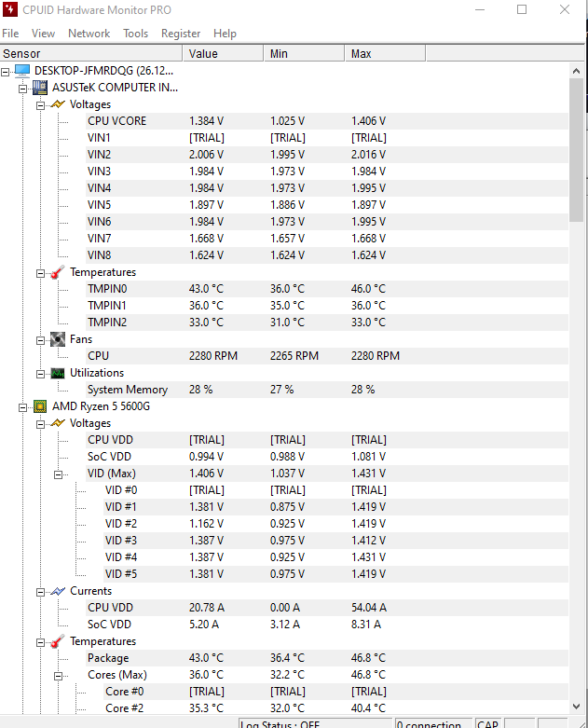Click the Value column header
Image resolution: width=588 pixels, height=728 pixels.
224,53
